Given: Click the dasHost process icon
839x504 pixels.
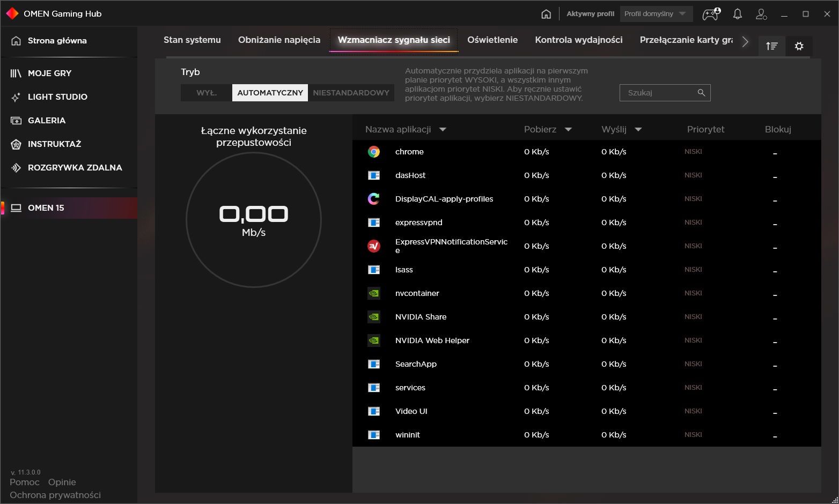Looking at the screenshot, I should (374, 175).
